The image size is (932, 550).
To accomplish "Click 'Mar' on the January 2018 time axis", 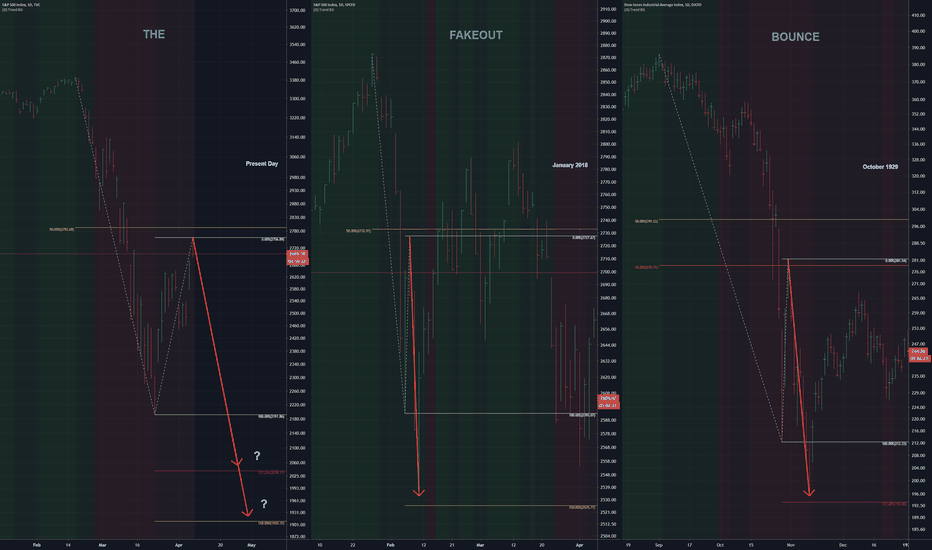I will point(480,545).
